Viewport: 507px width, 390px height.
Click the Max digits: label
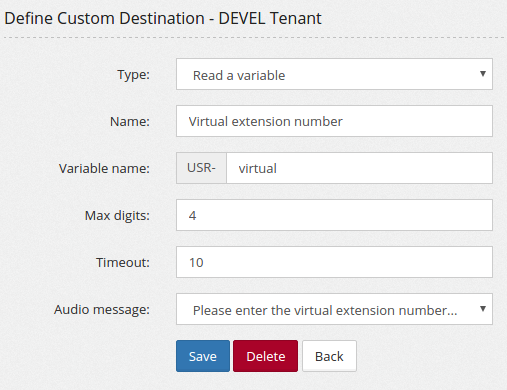(x=117, y=216)
